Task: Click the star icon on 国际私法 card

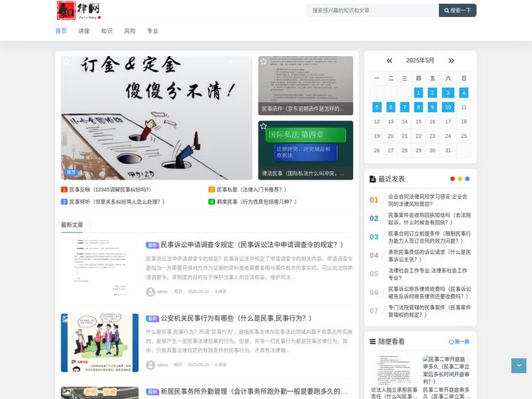Action: click(263, 126)
